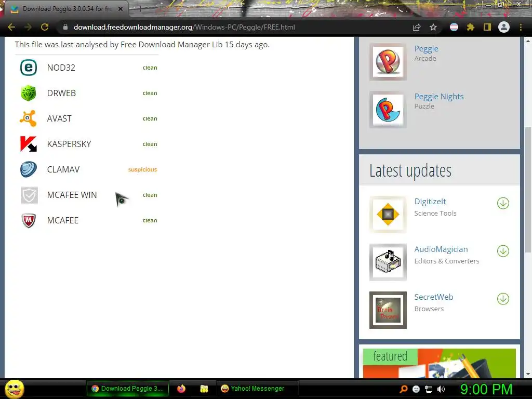Click the DRWEB label

pyautogui.click(x=61, y=93)
